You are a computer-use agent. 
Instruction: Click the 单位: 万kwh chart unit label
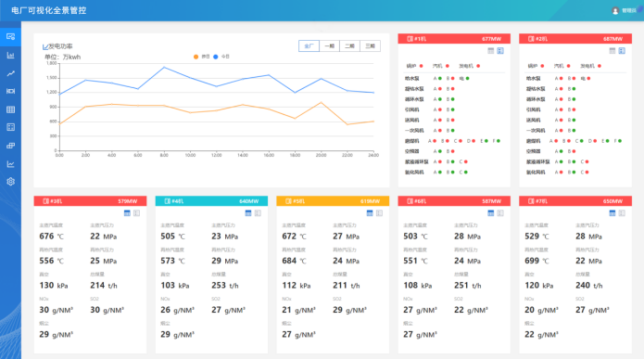(x=63, y=58)
